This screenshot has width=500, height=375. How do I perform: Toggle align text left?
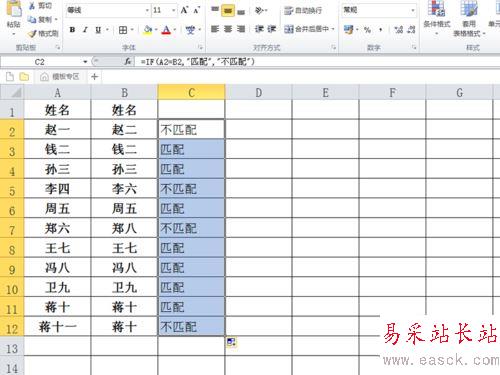tap(215, 29)
